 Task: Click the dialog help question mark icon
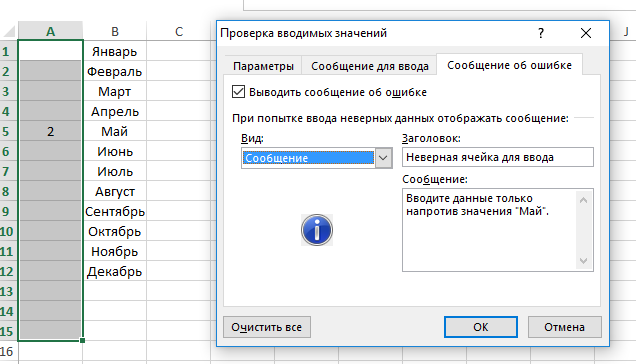click(x=541, y=33)
